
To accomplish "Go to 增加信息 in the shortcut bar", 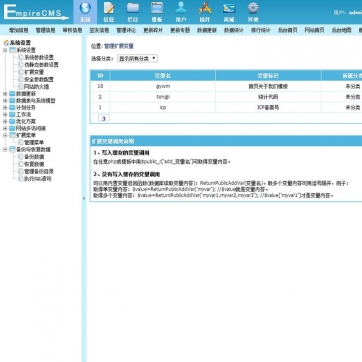I will click(x=18, y=30).
